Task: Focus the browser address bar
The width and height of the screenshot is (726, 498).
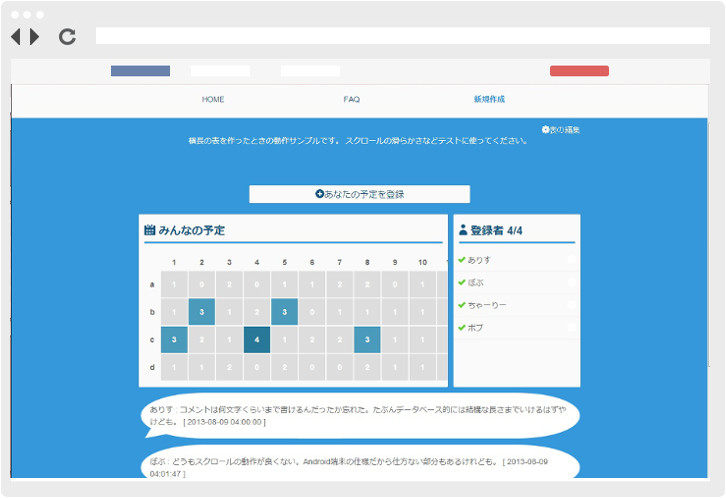Action: tap(402, 36)
